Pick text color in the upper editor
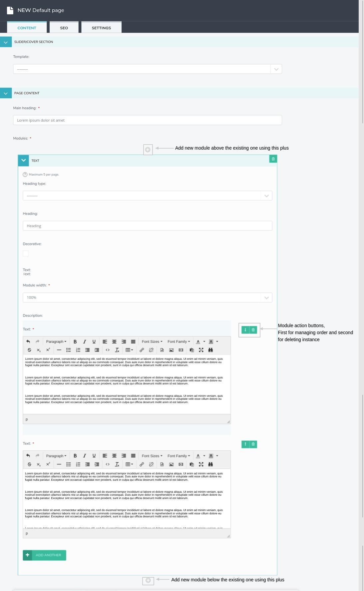The image size is (364, 591). tap(198, 341)
